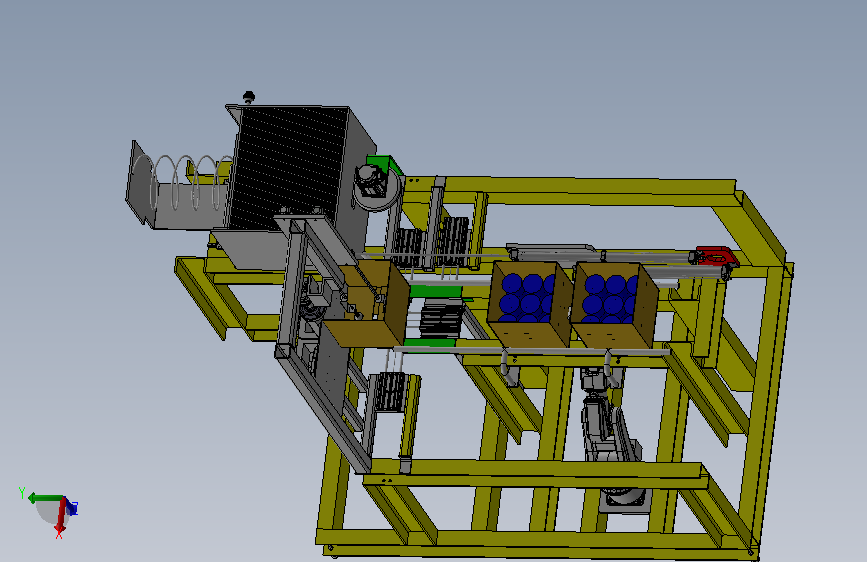
Task: Click the blue Z axis of the orientation triad
Action: (72, 507)
